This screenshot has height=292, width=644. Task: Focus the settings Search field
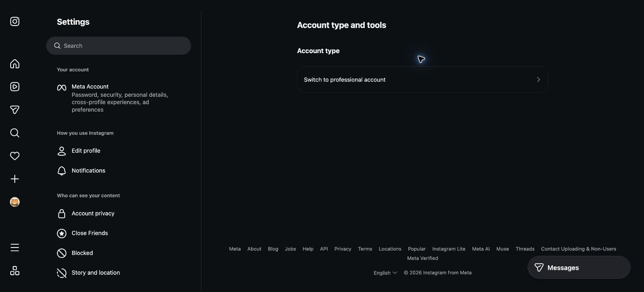point(119,46)
